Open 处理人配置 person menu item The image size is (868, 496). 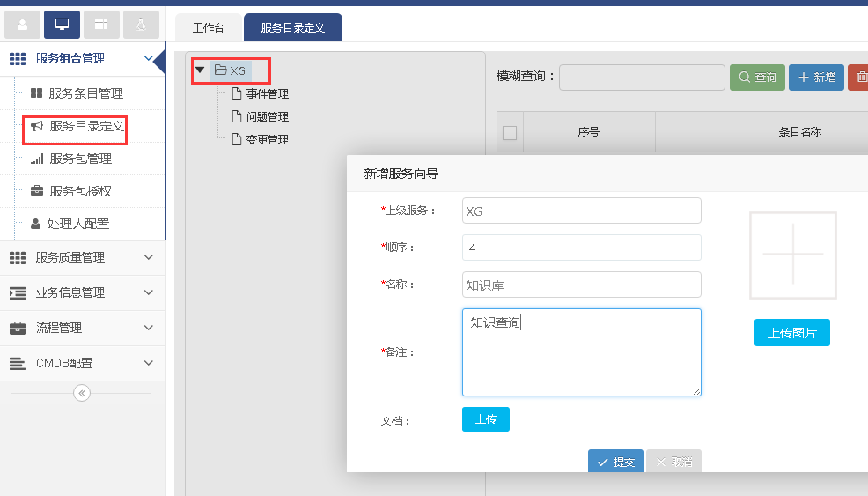(x=77, y=224)
